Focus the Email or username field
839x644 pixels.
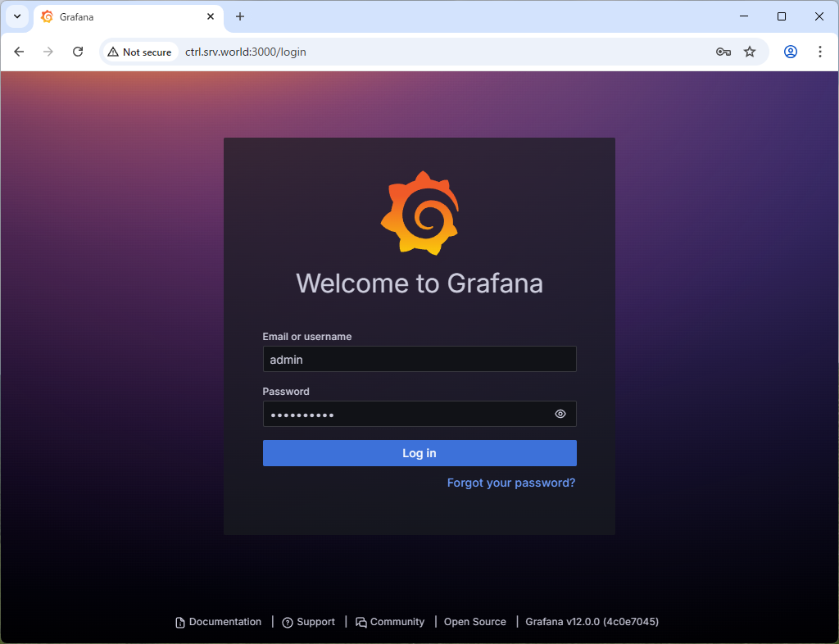point(419,359)
